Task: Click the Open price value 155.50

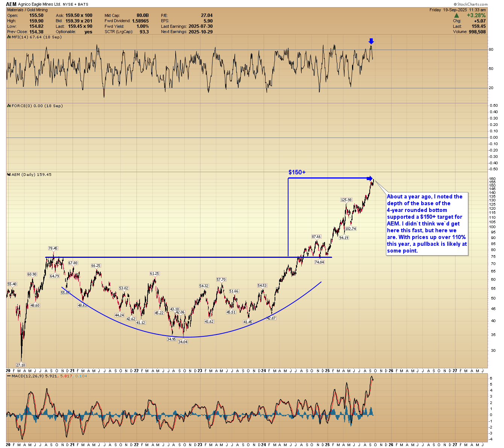Action: click(x=36, y=15)
